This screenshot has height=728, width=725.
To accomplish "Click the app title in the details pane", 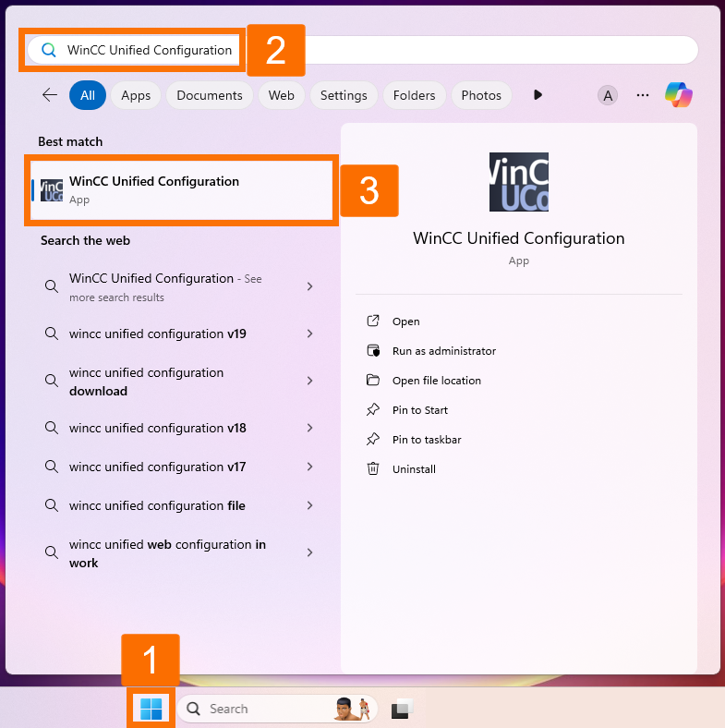I will [x=518, y=238].
